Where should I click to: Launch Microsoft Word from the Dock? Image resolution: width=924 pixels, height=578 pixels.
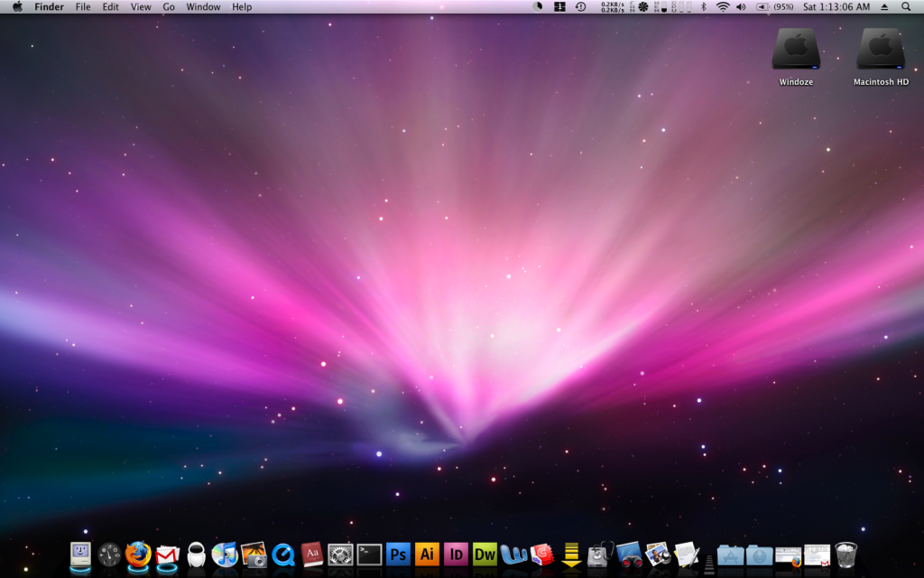[513, 555]
